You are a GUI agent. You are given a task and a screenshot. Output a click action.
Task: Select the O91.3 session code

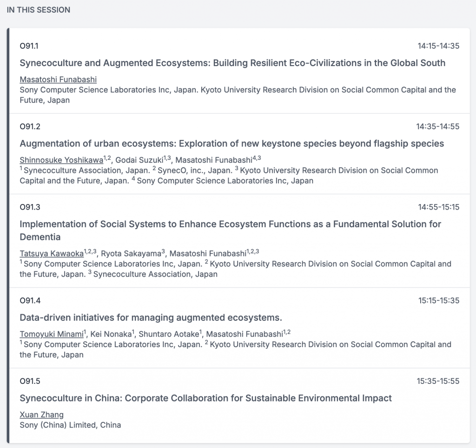click(x=30, y=207)
